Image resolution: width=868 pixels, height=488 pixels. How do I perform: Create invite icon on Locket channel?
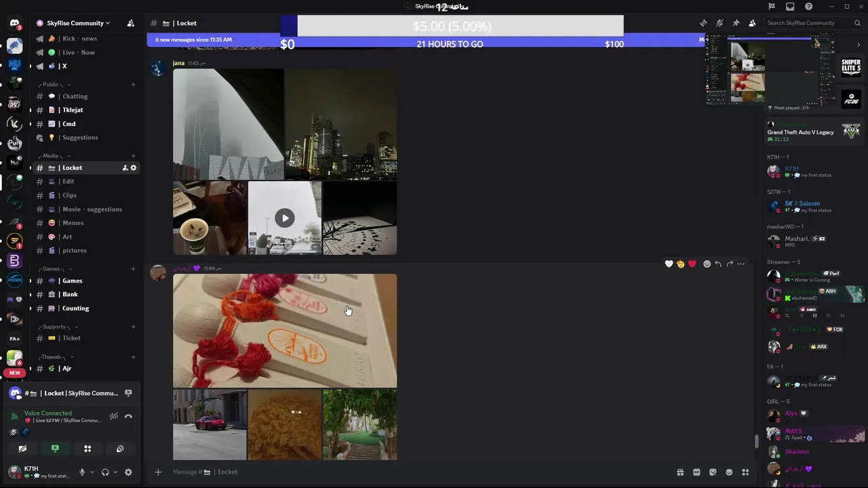tap(125, 168)
